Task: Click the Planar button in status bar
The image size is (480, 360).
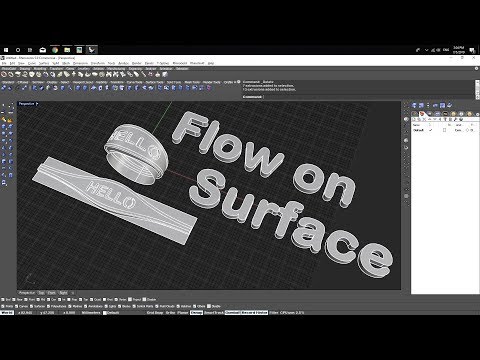Action: pyautogui.click(x=183, y=313)
